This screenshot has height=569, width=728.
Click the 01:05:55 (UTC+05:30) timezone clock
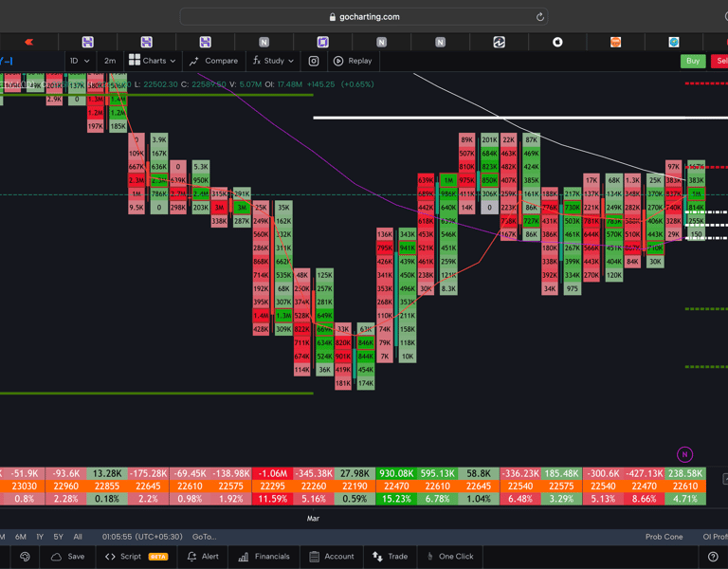click(x=142, y=537)
